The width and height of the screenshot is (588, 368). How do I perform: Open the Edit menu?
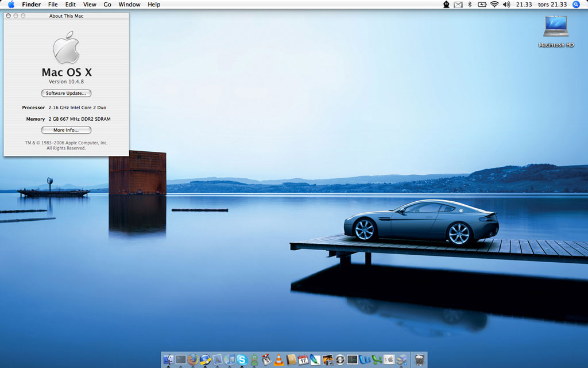[x=71, y=5]
